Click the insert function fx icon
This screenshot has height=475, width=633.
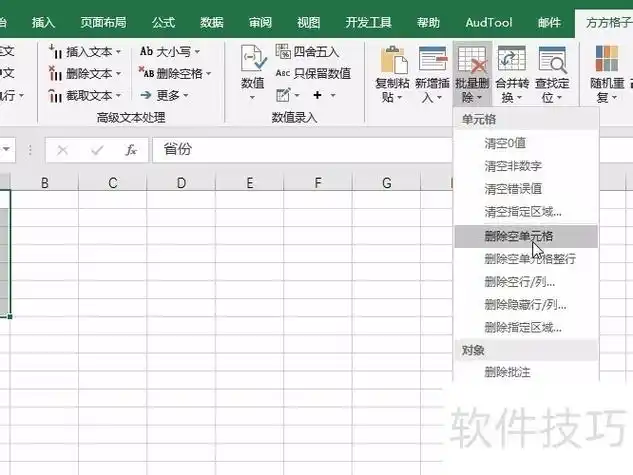130,150
